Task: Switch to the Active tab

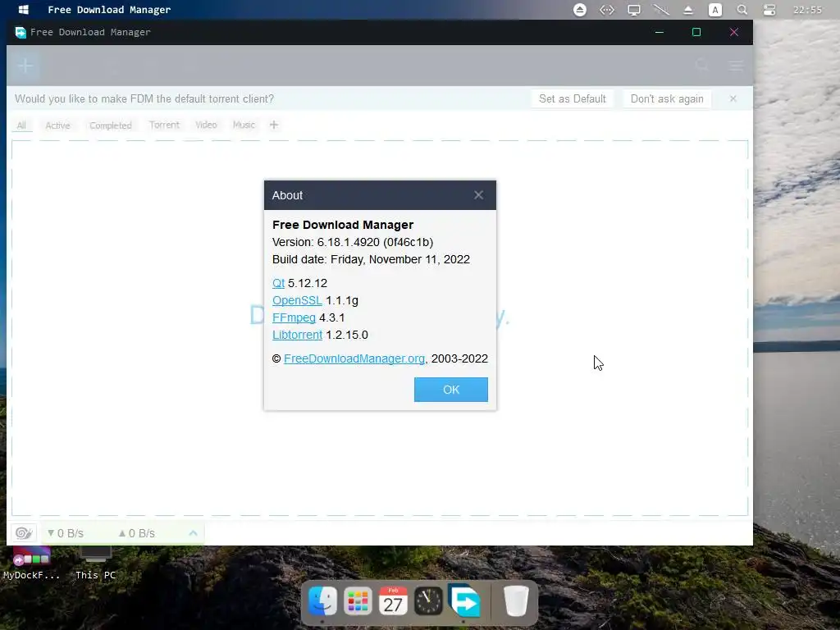Action: click(x=57, y=126)
